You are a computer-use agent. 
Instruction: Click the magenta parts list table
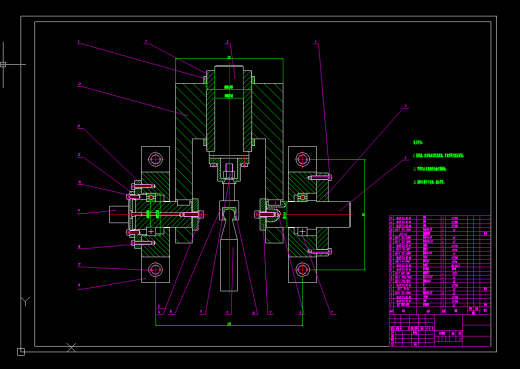pyautogui.click(x=440, y=264)
